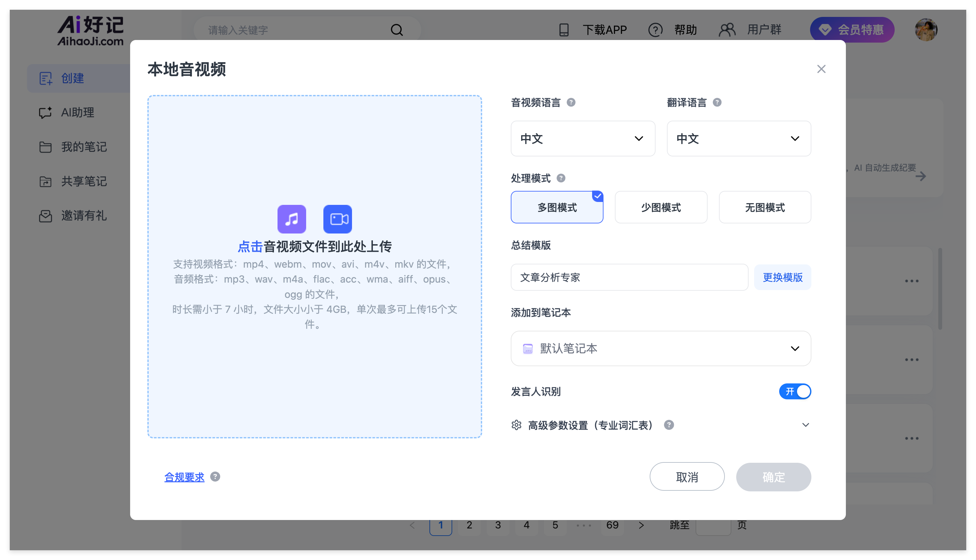Select 无图模式 processing mode

pos(765,207)
